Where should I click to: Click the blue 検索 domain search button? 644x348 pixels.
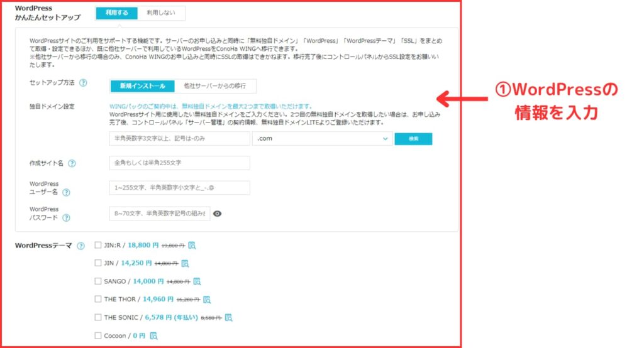click(413, 139)
